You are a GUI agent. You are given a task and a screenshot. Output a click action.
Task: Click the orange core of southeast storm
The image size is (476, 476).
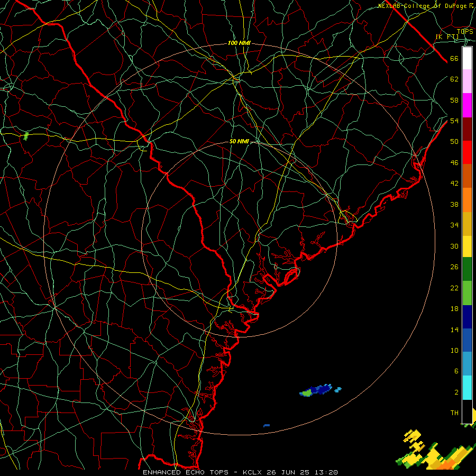click(x=448, y=464)
